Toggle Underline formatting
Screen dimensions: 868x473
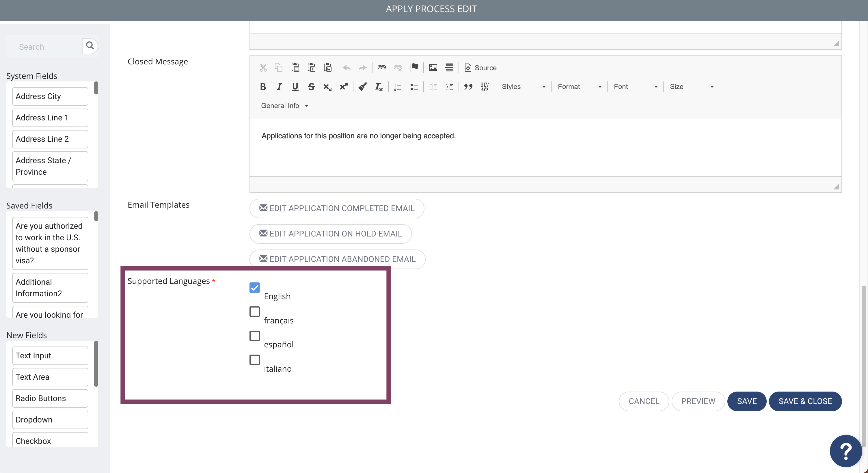pyautogui.click(x=295, y=87)
